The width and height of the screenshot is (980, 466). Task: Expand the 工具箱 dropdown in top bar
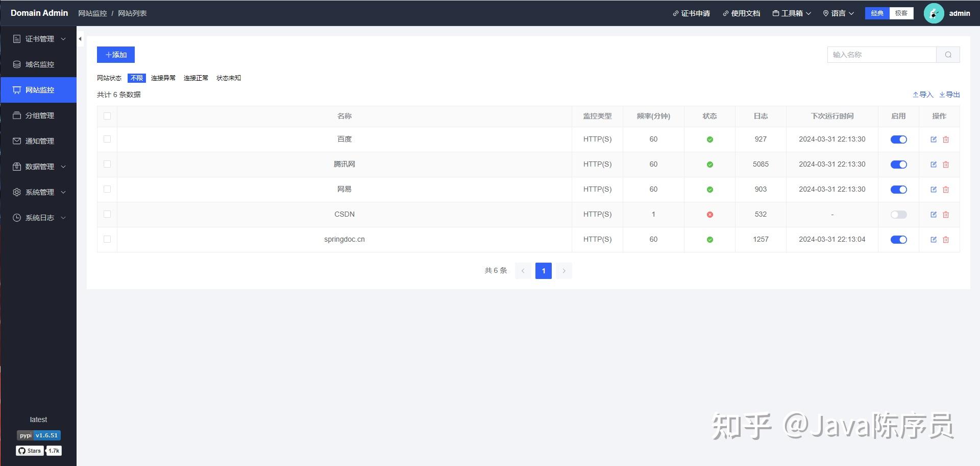[792, 13]
